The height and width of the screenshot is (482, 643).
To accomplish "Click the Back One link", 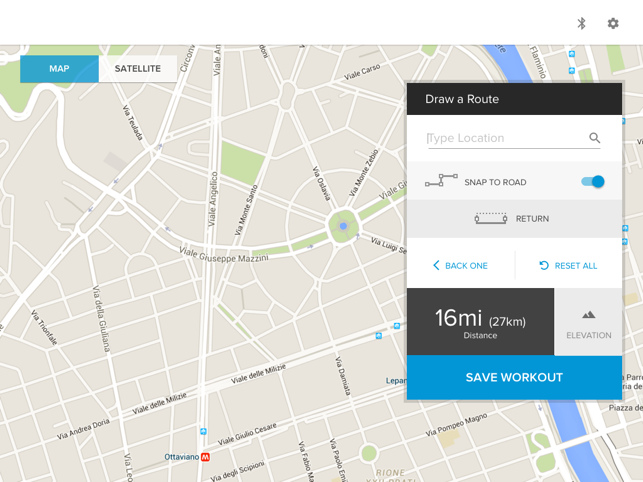I will coord(460,265).
